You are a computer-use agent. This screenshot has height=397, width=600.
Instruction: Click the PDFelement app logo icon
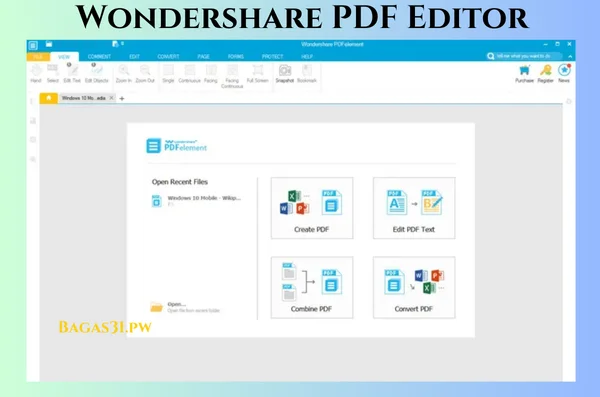33,46
